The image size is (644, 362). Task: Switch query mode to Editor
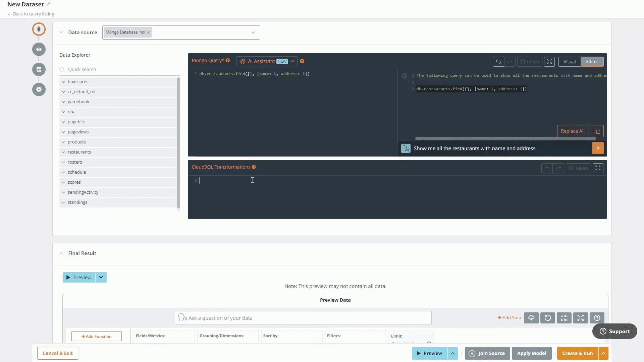pos(592,62)
